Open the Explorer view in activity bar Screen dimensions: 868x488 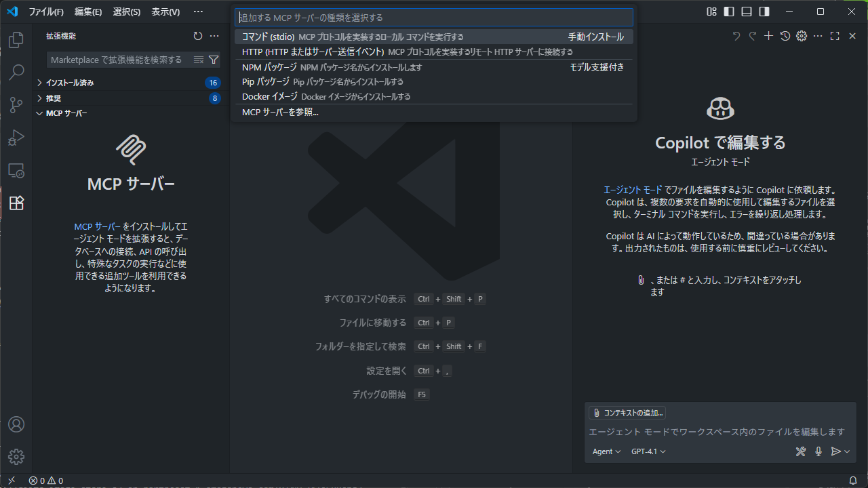(x=16, y=41)
